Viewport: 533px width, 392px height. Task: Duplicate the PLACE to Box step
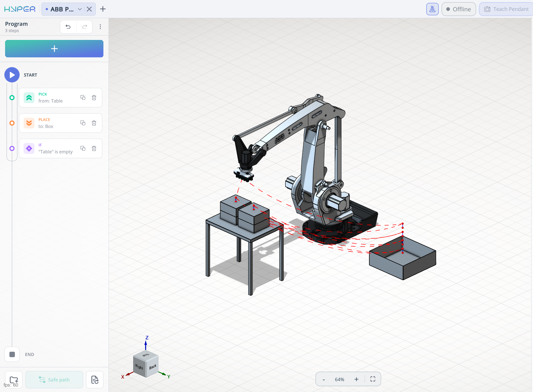tap(83, 123)
